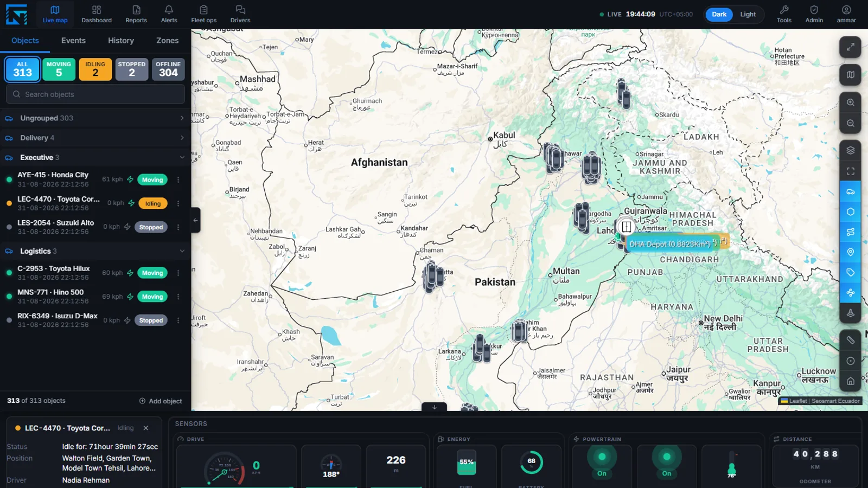Click the speedometer gauge in Drive
The image size is (868, 488).
[x=224, y=468]
